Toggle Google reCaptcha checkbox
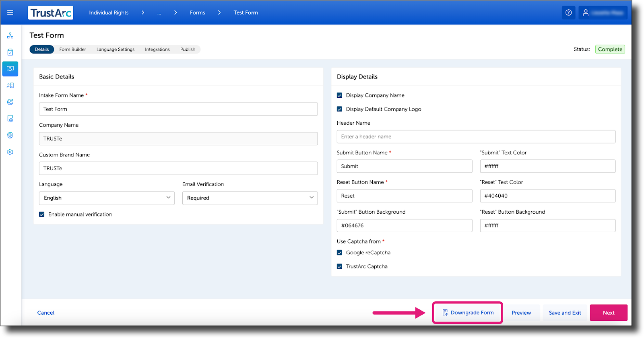The height and width of the screenshot is (338, 644). (x=339, y=253)
